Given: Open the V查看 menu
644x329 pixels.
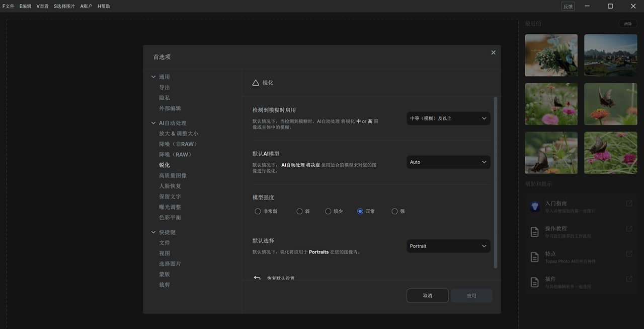Looking at the screenshot, I should [x=42, y=6].
